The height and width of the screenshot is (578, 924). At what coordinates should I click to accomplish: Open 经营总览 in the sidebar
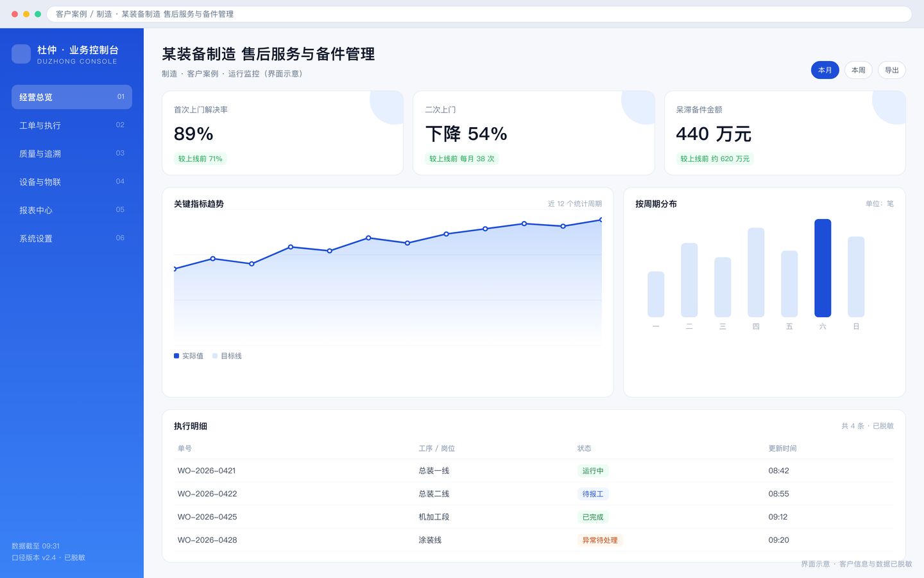72,97
